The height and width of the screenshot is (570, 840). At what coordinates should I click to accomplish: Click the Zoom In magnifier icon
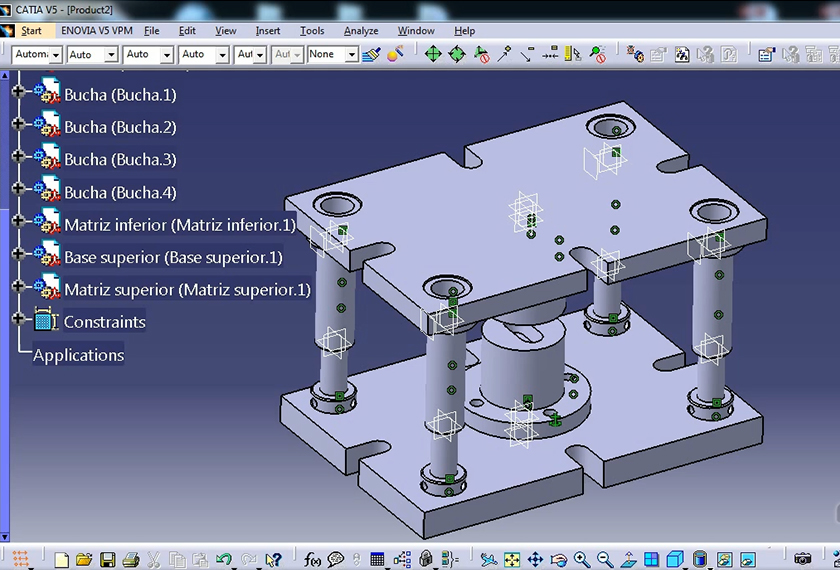click(x=581, y=560)
